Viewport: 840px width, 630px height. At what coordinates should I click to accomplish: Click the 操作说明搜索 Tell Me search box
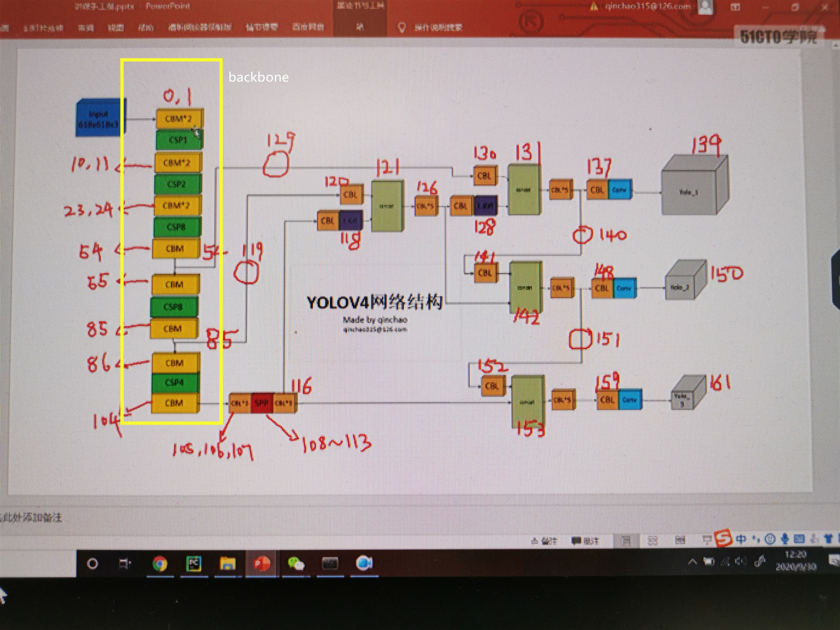[438, 28]
